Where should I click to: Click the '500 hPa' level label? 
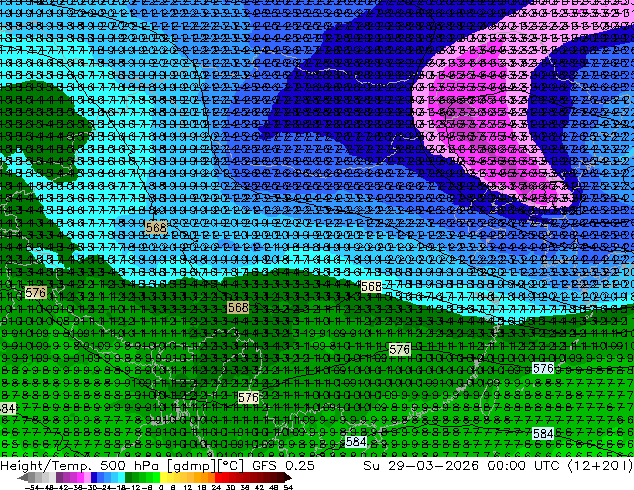128,465
